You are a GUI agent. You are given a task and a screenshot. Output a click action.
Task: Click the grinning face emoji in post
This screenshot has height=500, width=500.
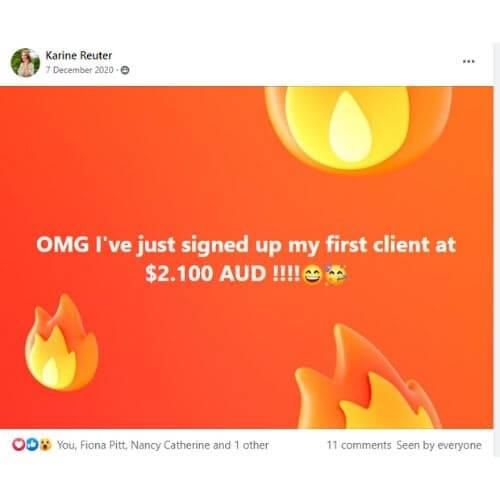(312, 275)
